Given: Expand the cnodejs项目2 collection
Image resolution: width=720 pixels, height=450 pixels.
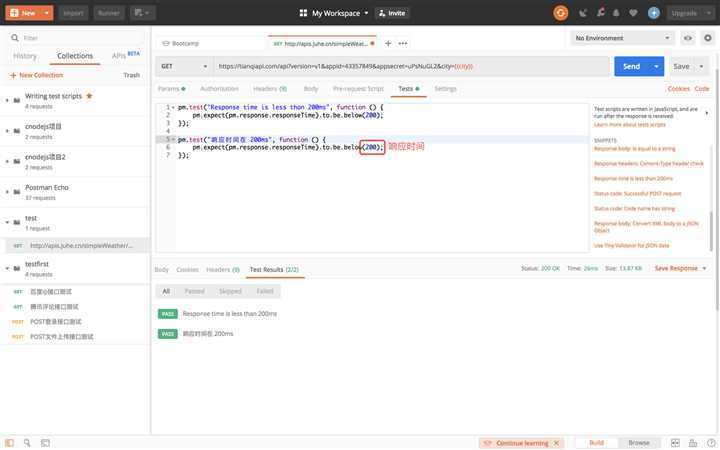Looking at the screenshot, I should click(x=7, y=161).
